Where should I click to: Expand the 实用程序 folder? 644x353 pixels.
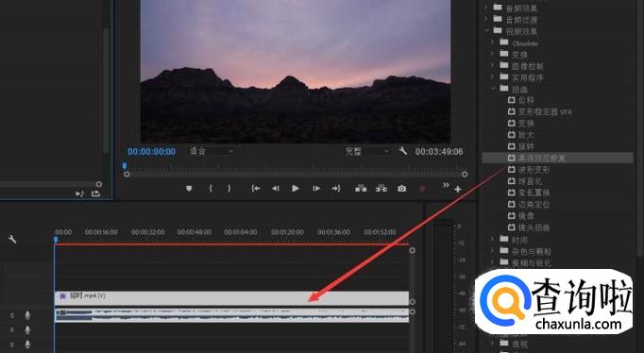[493, 76]
